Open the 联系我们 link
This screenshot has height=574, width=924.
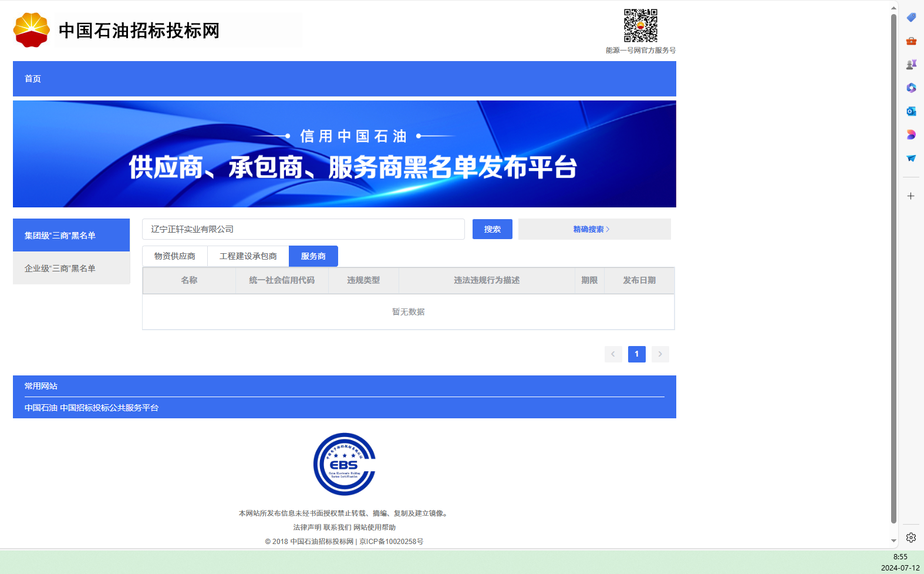tap(337, 528)
